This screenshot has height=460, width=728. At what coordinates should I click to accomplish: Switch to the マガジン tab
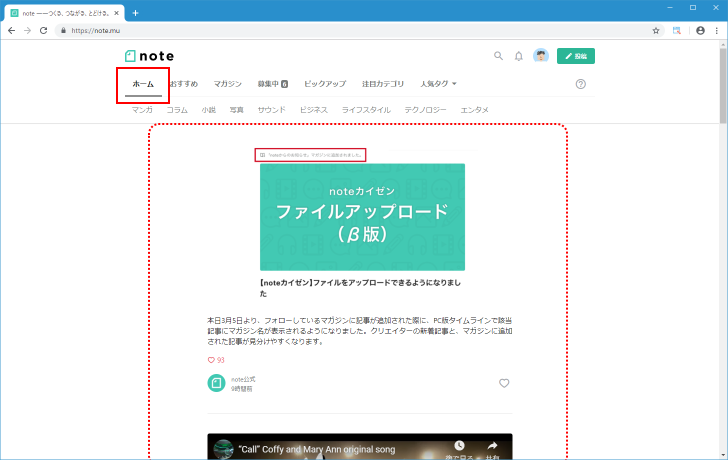(228, 84)
